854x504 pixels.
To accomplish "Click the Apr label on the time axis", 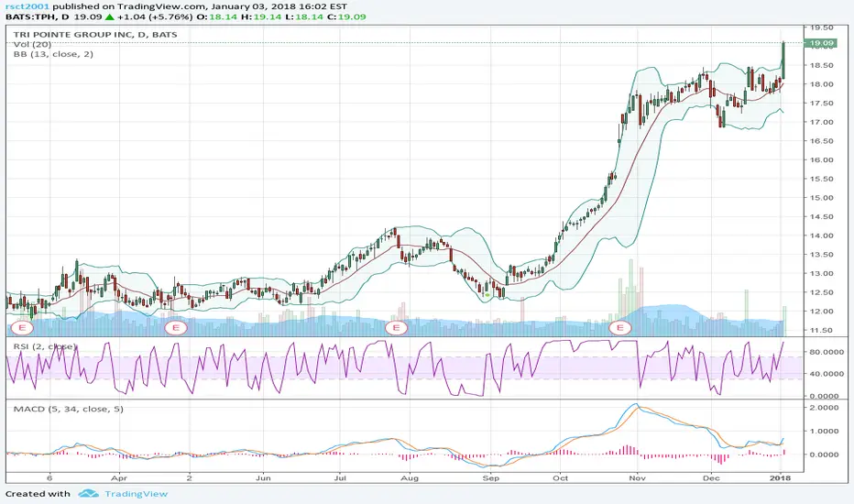I will 119,477.
